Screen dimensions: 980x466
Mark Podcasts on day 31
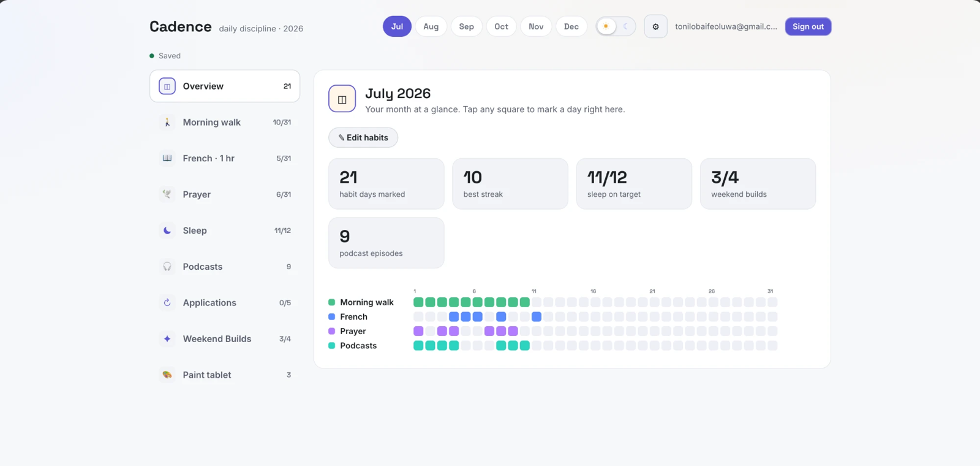(772, 346)
